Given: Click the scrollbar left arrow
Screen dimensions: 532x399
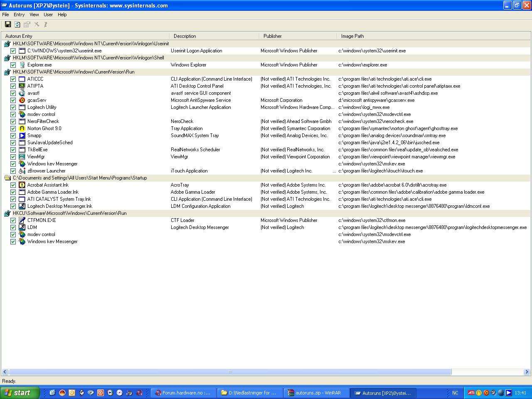Looking at the screenshot, I should pos(5,372).
